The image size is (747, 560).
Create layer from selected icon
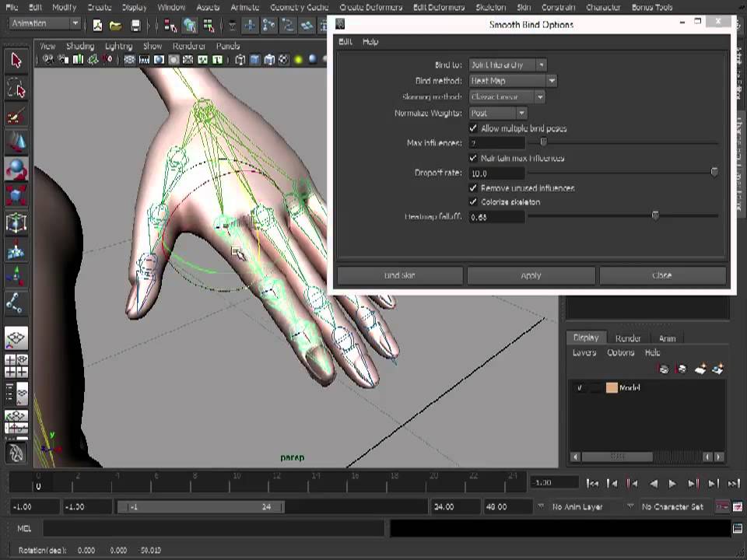[x=718, y=369]
